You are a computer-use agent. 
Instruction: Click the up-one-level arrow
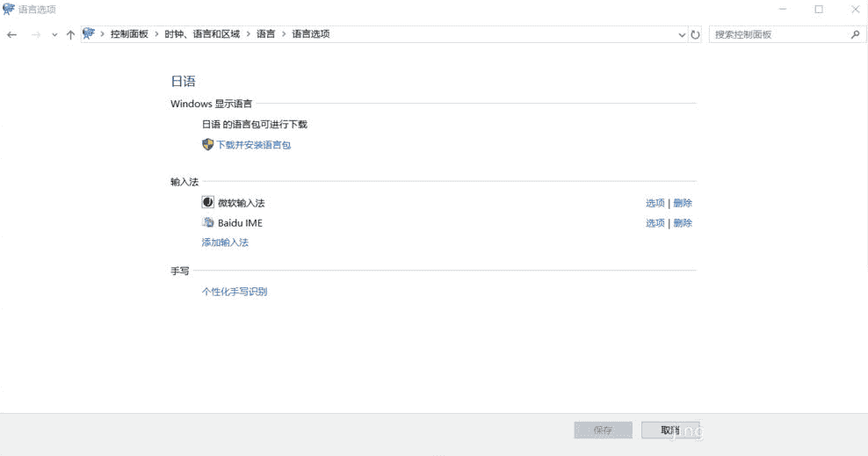[x=70, y=35]
